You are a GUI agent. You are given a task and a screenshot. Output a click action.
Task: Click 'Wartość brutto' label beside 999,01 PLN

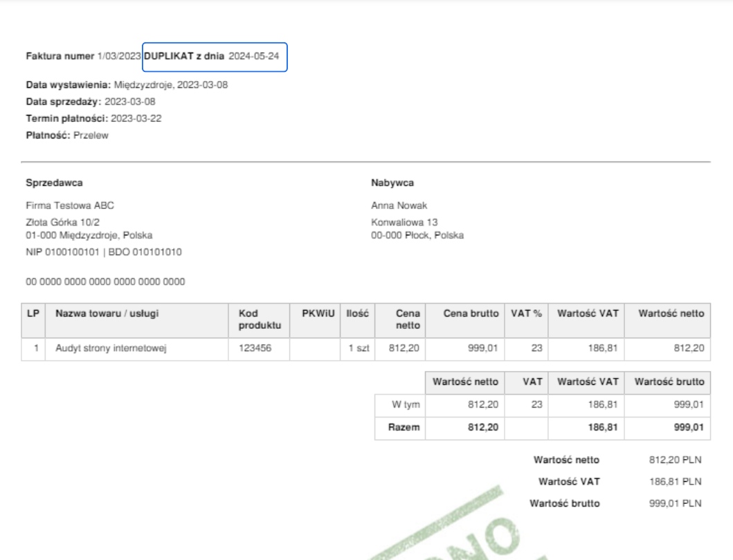click(565, 503)
